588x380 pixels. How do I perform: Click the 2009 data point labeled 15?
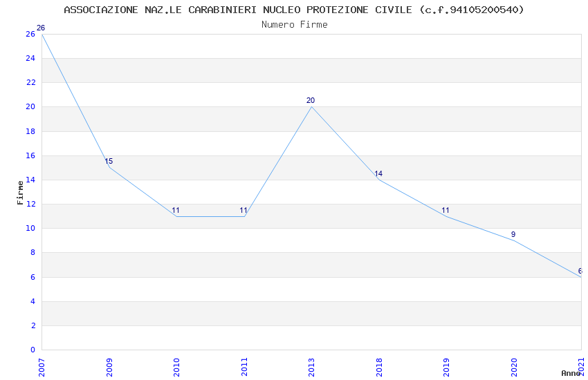109,167
